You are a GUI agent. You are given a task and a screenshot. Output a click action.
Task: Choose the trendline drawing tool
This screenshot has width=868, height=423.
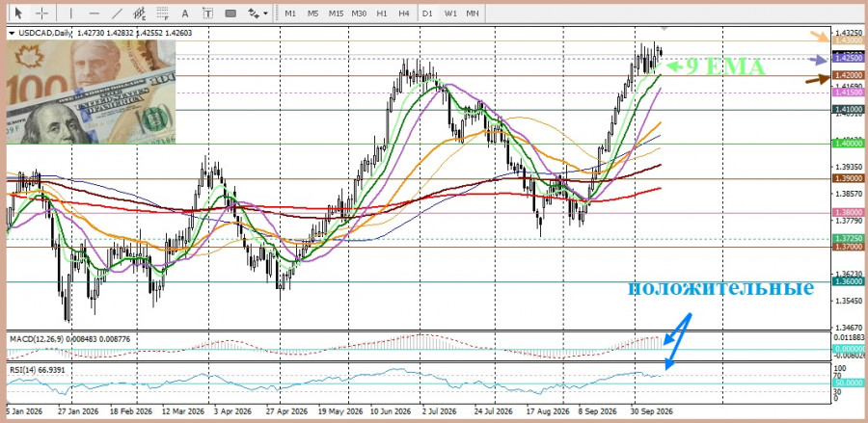[x=117, y=13]
